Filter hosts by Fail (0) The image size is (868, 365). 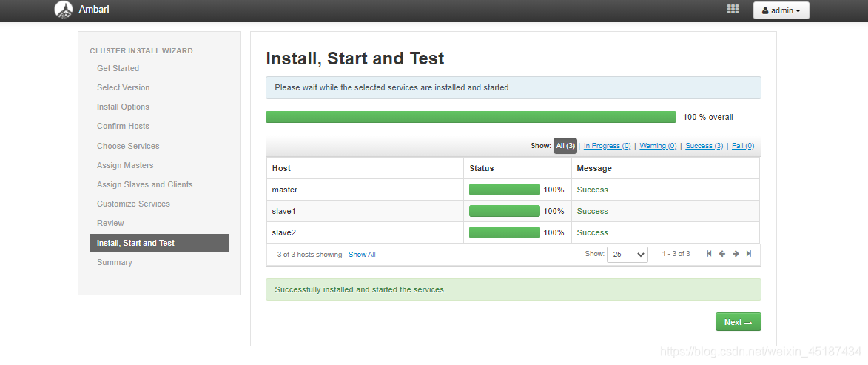(x=743, y=146)
